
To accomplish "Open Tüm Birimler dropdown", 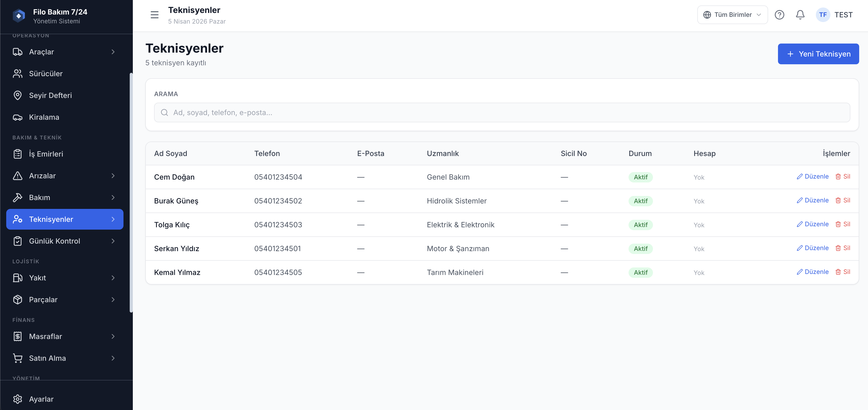I will (732, 15).
